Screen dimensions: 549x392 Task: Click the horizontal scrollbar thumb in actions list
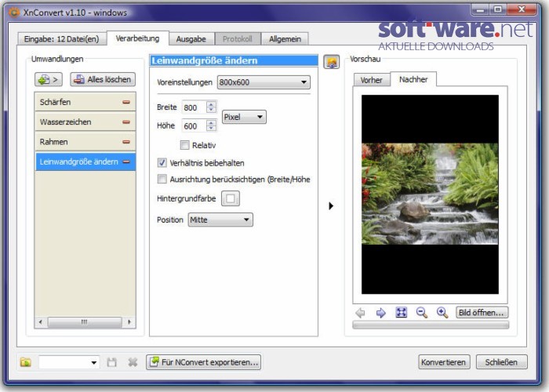coord(85,322)
